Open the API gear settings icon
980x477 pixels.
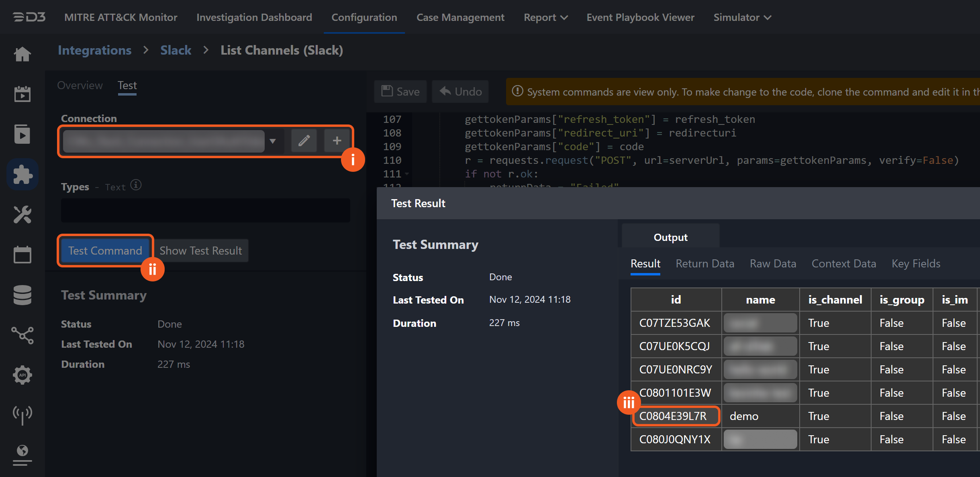click(22, 375)
